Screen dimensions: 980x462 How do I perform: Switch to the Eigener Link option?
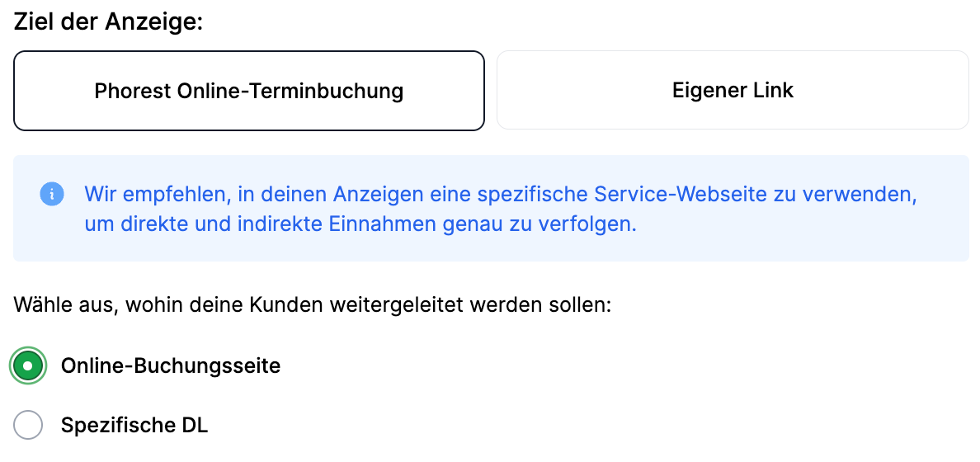pos(733,91)
